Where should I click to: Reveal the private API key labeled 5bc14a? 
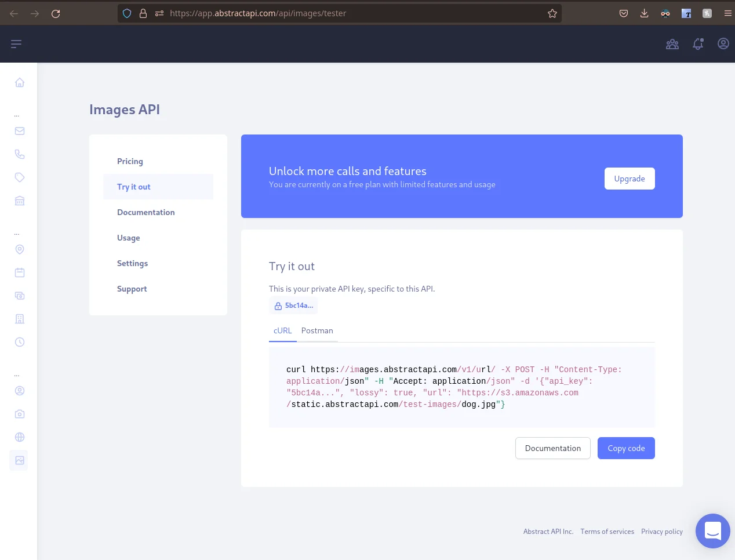[293, 306]
